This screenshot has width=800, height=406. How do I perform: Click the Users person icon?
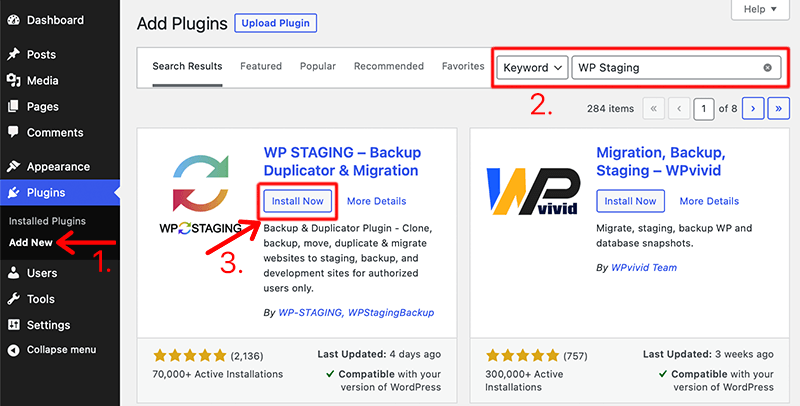pos(14,273)
